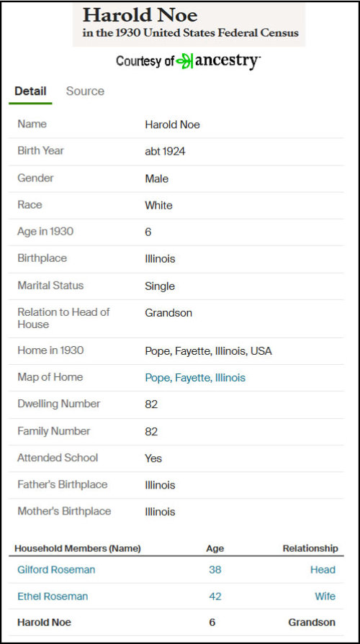This screenshot has width=360, height=644.
Task: Click the Household Members (Name) column header
Action: coord(78,548)
